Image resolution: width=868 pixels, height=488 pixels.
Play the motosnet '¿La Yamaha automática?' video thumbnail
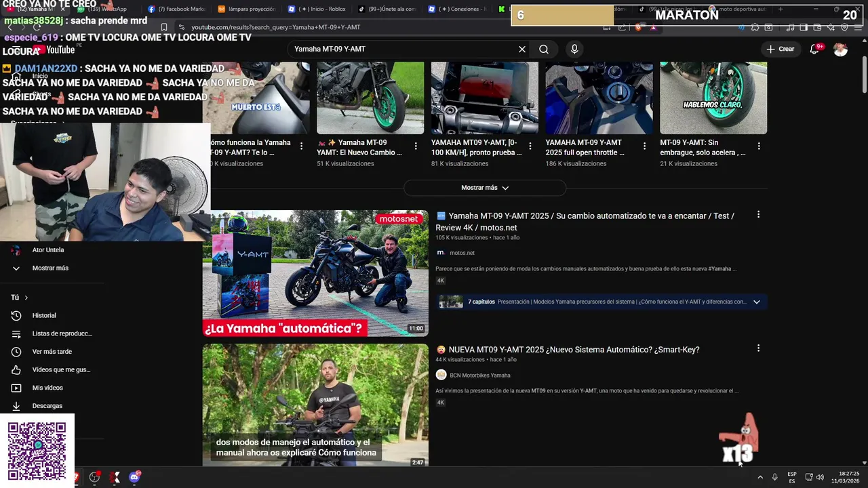point(315,273)
